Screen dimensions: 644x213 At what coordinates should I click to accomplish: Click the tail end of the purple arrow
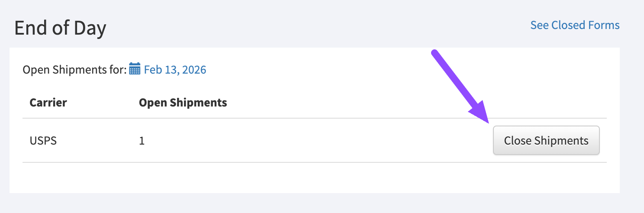click(x=435, y=53)
